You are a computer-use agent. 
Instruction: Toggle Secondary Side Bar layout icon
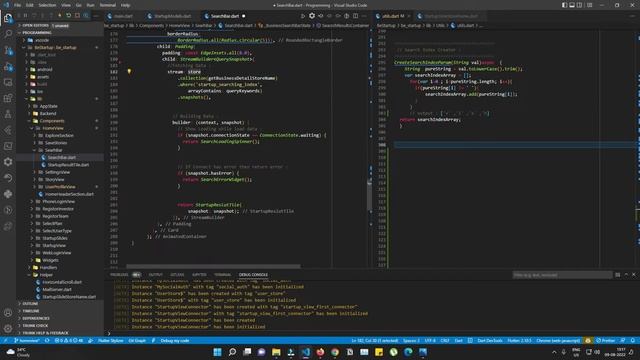click(x=580, y=5)
